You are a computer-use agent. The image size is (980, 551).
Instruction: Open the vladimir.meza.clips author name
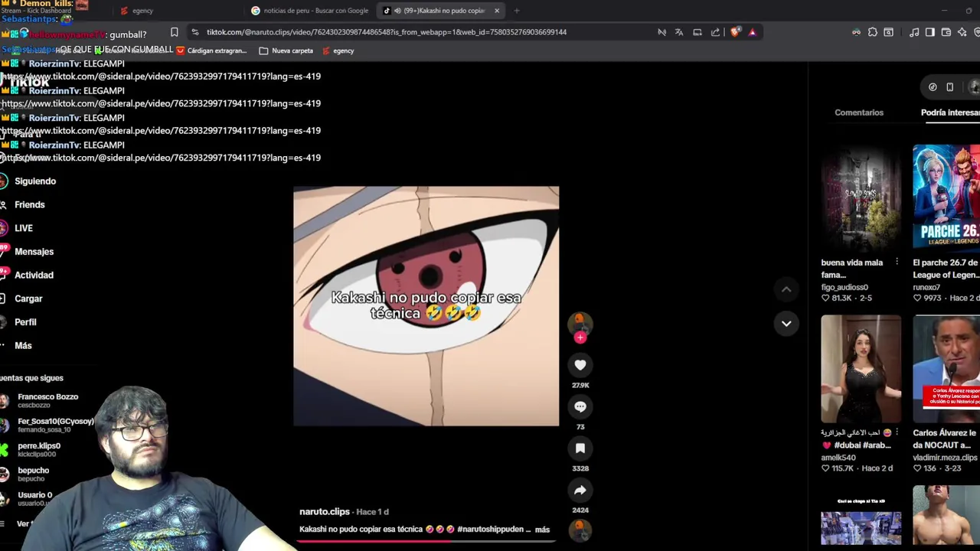(x=946, y=458)
